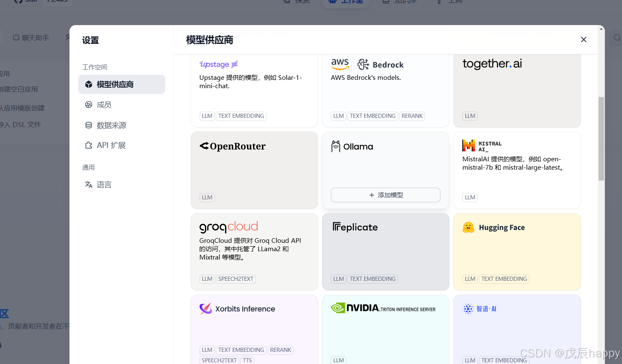Open the 模型供应商 settings section
This screenshot has width=622, height=364.
click(x=122, y=84)
